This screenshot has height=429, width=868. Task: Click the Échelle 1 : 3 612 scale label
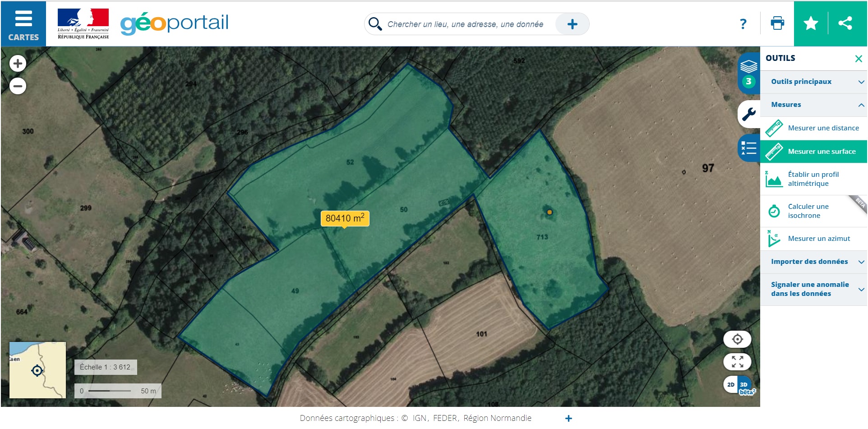click(106, 367)
